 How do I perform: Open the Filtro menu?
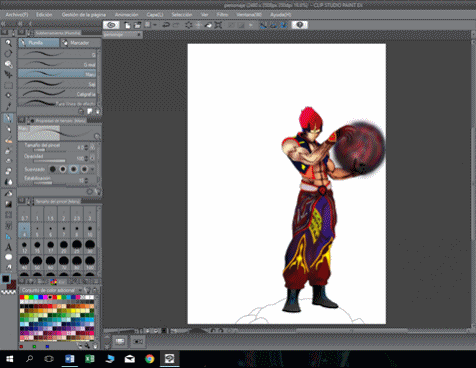222,15
